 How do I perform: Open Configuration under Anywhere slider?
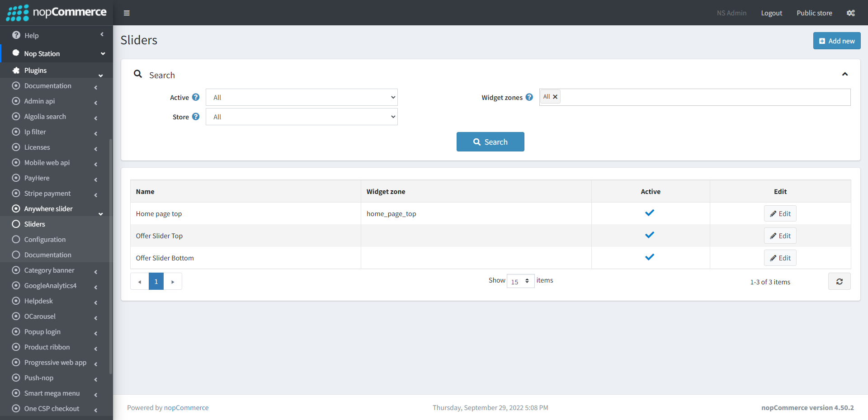45,240
